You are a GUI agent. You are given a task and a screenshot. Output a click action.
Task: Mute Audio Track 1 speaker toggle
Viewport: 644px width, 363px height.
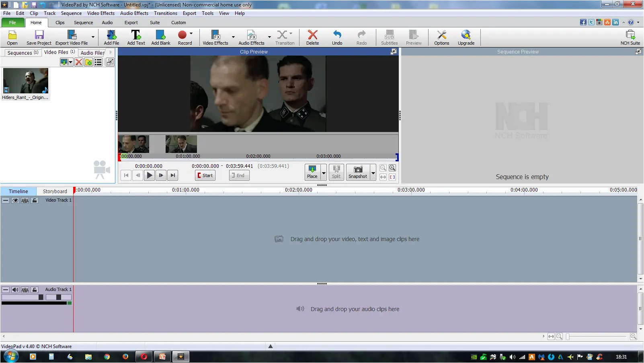point(15,289)
